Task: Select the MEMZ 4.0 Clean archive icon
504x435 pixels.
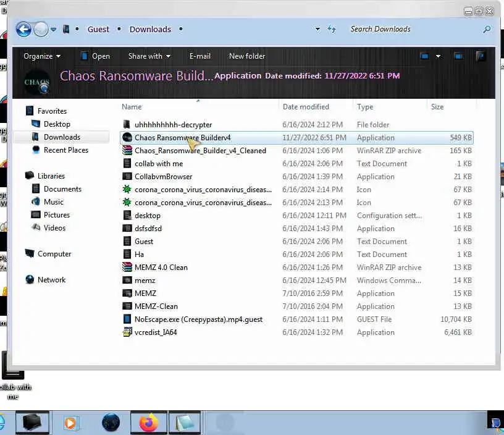Action: pyautogui.click(x=127, y=267)
